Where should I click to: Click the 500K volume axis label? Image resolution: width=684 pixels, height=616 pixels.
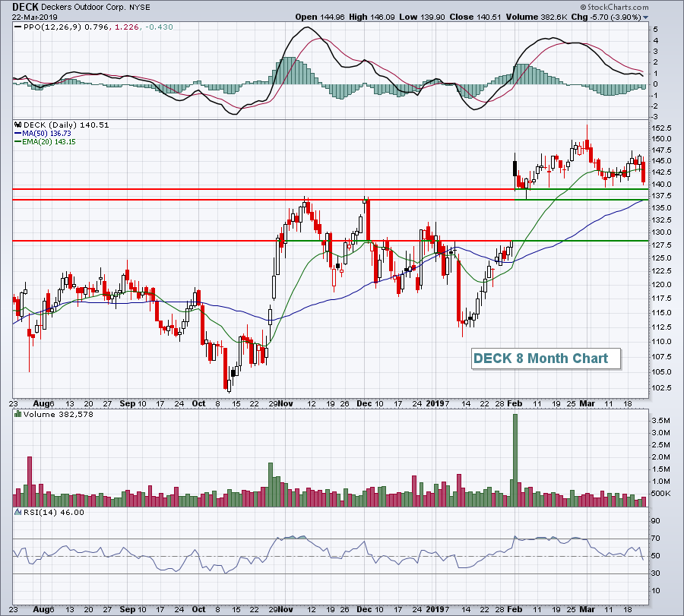[x=661, y=494]
